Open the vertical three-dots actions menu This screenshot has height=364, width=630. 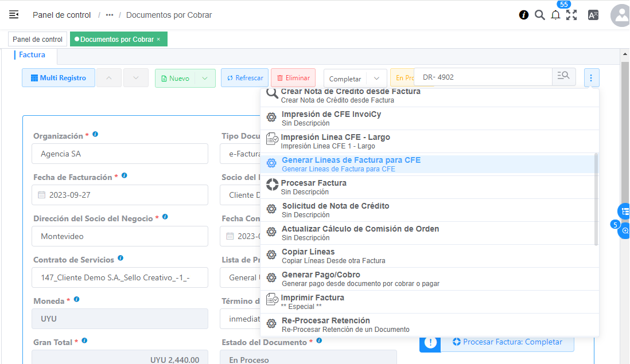coord(592,77)
